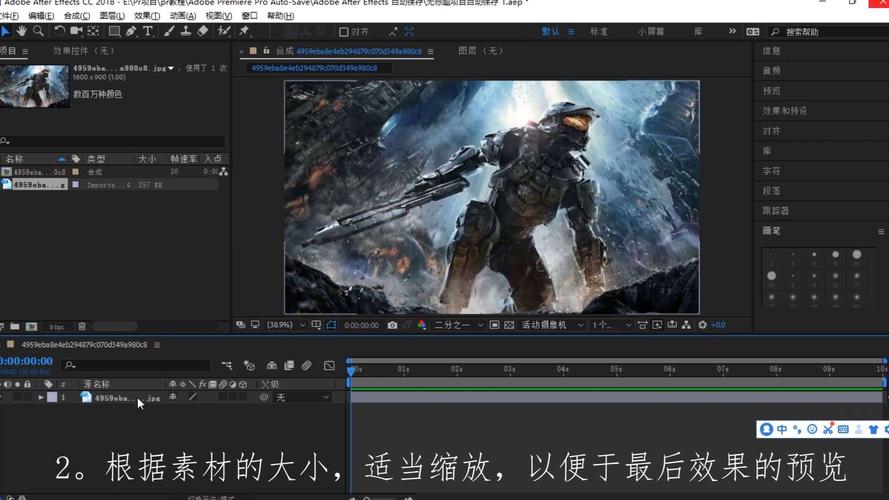Open the 动画(A) menu
This screenshot has width=889, height=500.
pyautogui.click(x=183, y=16)
